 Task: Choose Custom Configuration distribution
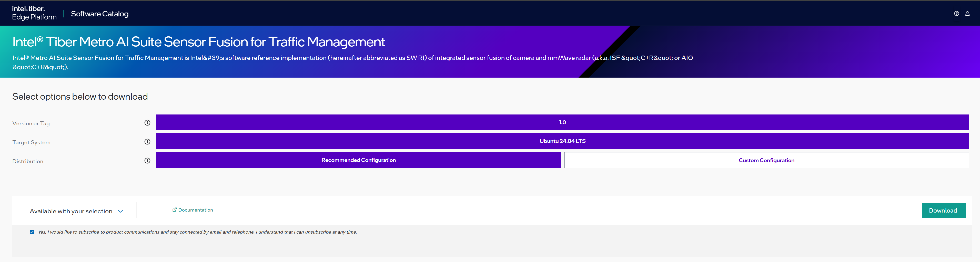766,160
